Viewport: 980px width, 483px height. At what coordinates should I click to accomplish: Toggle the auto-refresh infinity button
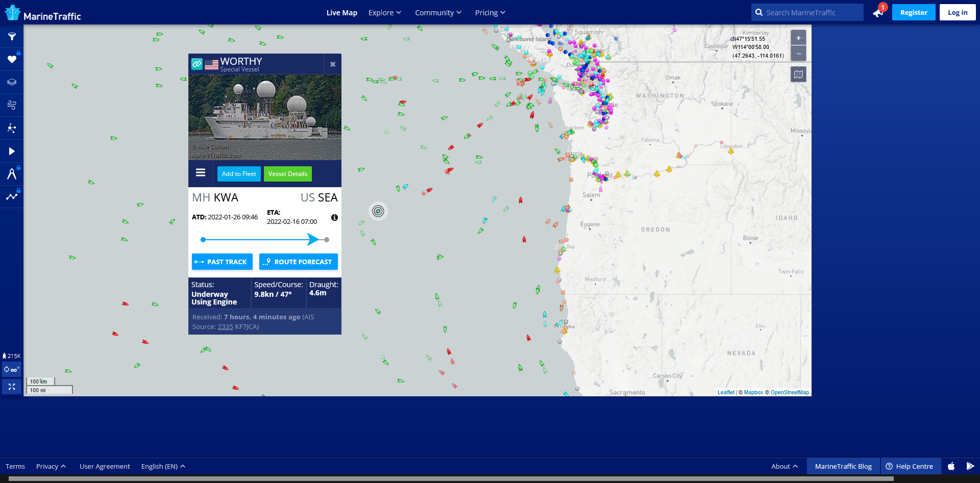click(12, 369)
